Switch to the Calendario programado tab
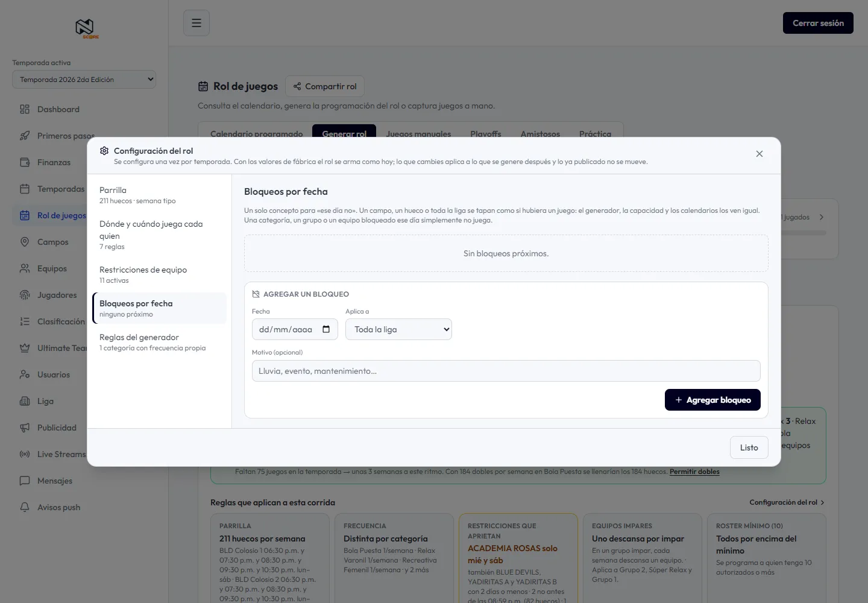This screenshot has height=603, width=868. [x=257, y=133]
